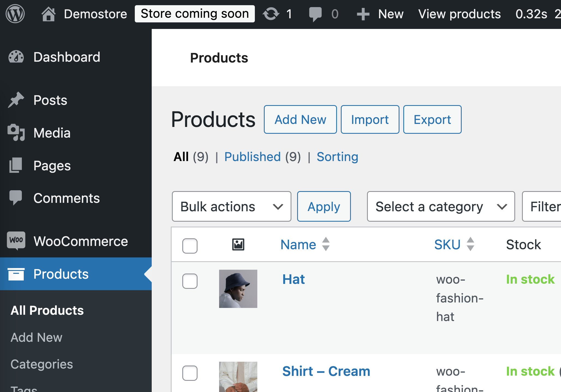Click the Import button

370,120
